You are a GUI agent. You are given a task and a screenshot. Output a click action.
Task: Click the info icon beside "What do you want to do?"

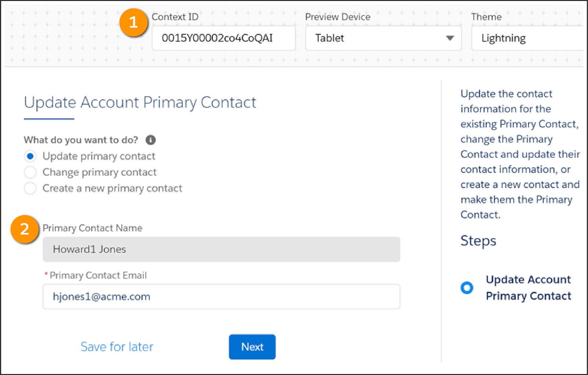click(151, 140)
